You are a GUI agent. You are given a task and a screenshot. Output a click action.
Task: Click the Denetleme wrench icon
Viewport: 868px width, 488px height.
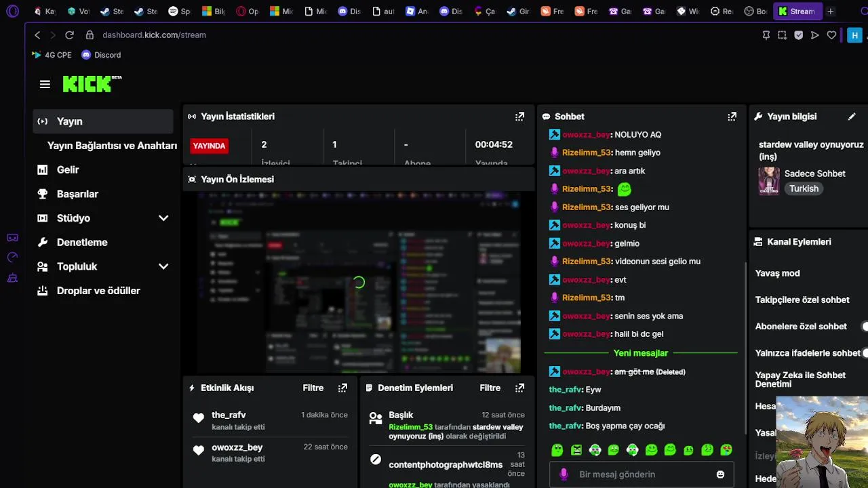(43, 243)
